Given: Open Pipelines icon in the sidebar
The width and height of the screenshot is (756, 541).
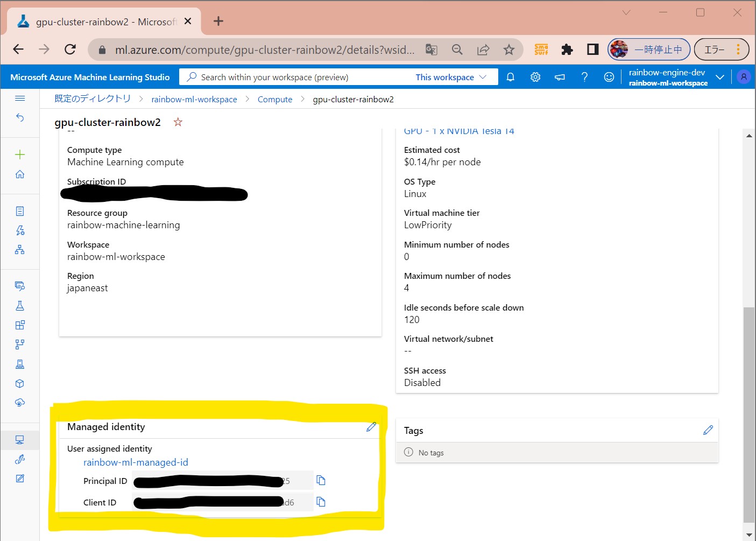Looking at the screenshot, I should click(20, 345).
